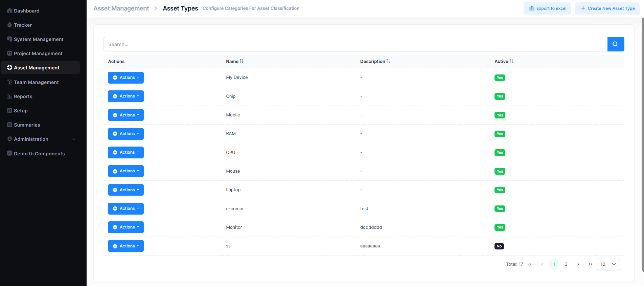This screenshot has width=644, height=286.
Task: Sort by Name using the sort arrows
Action: pos(241,61)
